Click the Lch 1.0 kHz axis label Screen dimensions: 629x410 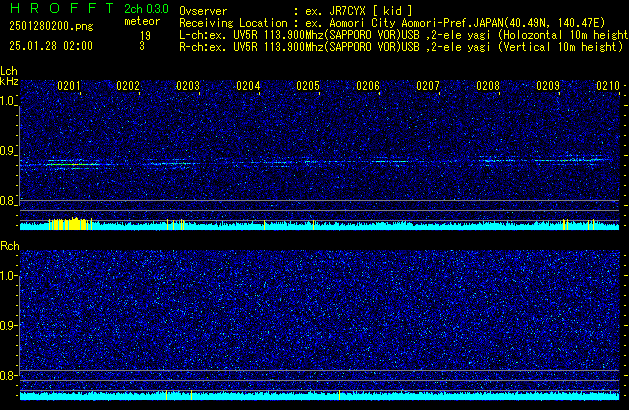[x=8, y=101]
